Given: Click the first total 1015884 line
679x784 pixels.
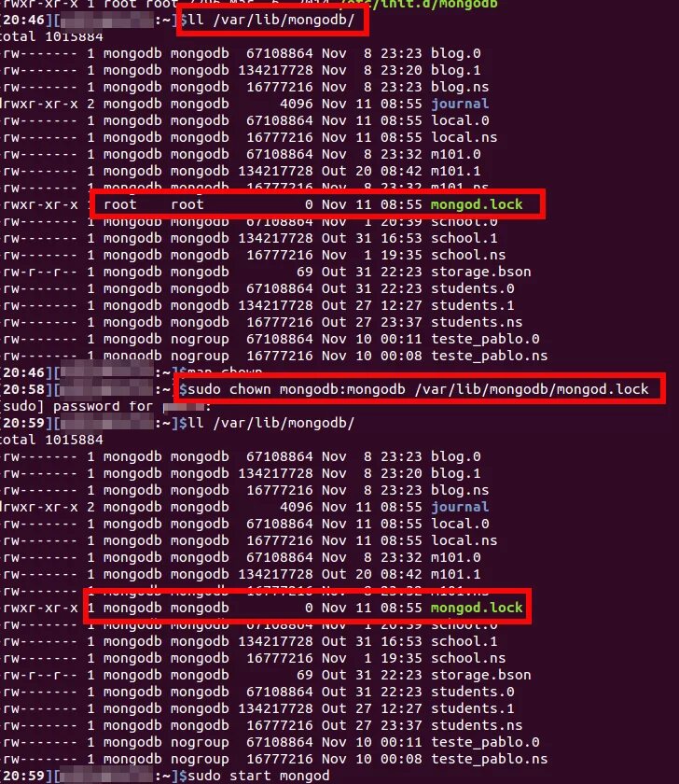Looking at the screenshot, I should pos(51,37).
